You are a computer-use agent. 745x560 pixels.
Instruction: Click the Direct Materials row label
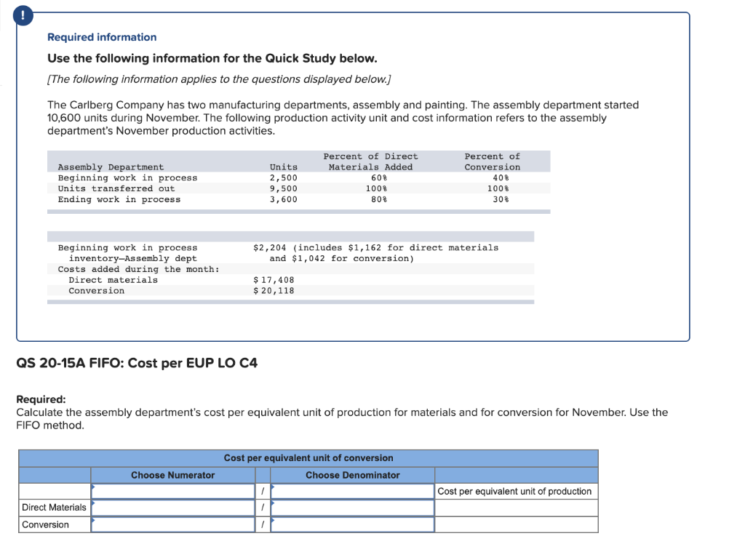click(53, 507)
